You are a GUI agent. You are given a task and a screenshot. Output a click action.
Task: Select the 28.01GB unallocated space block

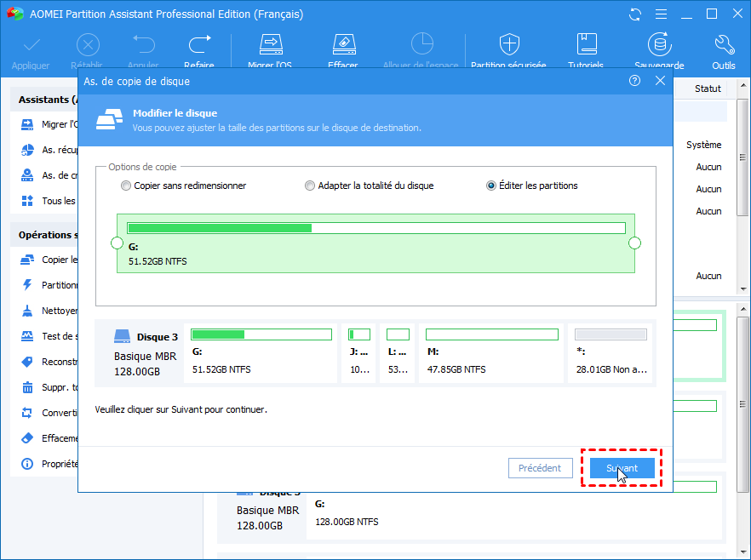tap(611, 352)
